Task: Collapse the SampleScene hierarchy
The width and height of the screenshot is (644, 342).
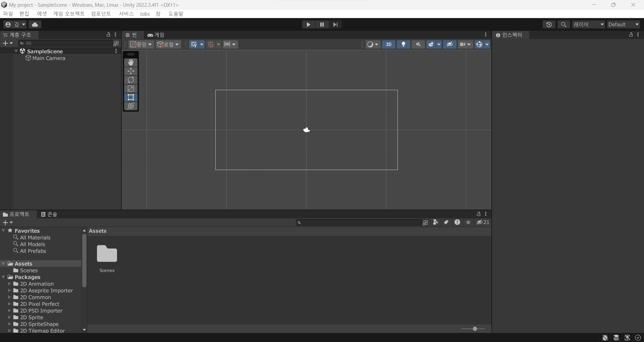Action: coord(16,51)
